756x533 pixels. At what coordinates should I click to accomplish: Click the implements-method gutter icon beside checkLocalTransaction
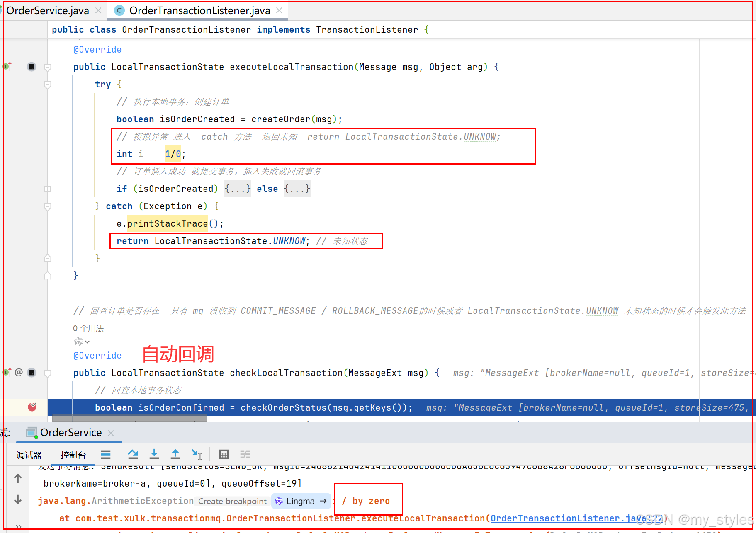(7, 372)
